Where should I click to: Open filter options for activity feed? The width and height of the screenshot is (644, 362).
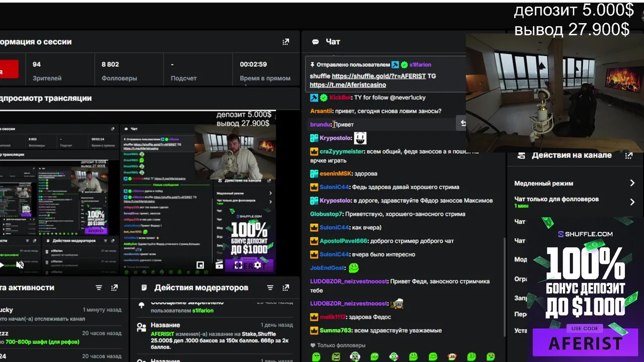pos(99,288)
